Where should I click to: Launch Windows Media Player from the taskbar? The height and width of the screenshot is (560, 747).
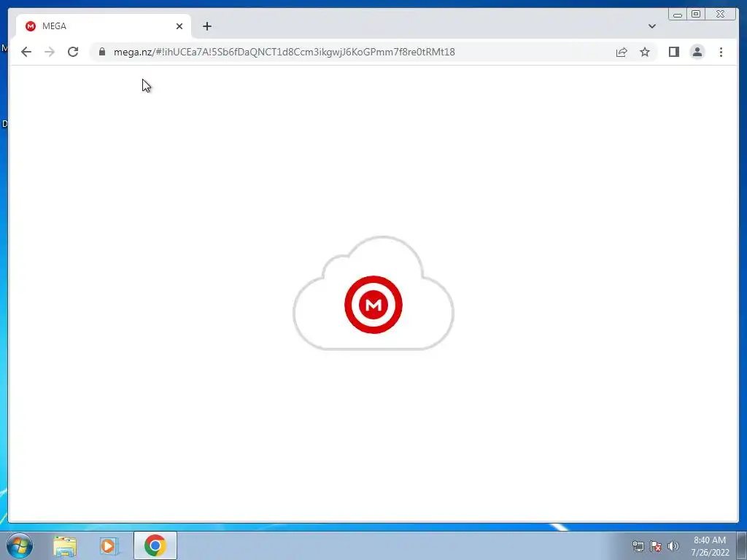tap(109, 545)
